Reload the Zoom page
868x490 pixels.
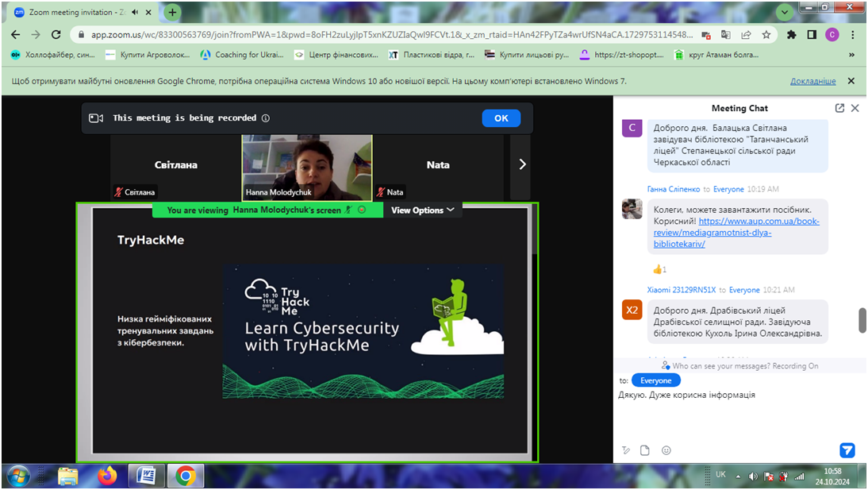coord(56,34)
